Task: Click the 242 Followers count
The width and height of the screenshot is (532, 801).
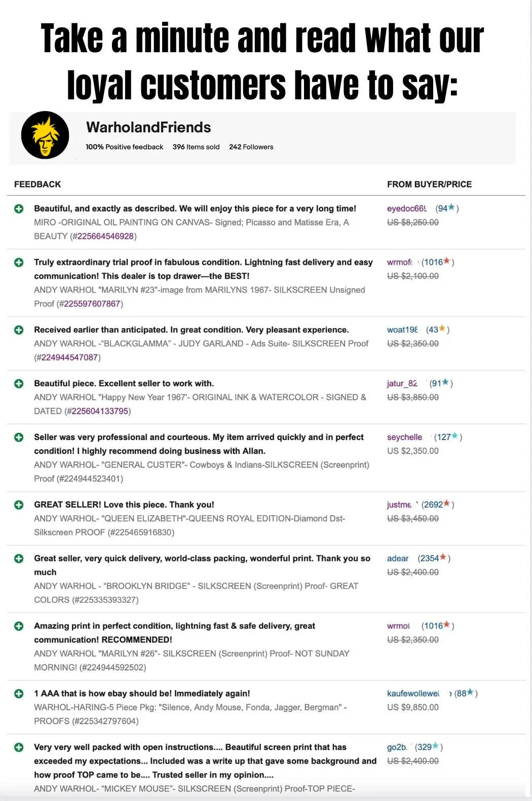Action: pyautogui.click(x=251, y=147)
